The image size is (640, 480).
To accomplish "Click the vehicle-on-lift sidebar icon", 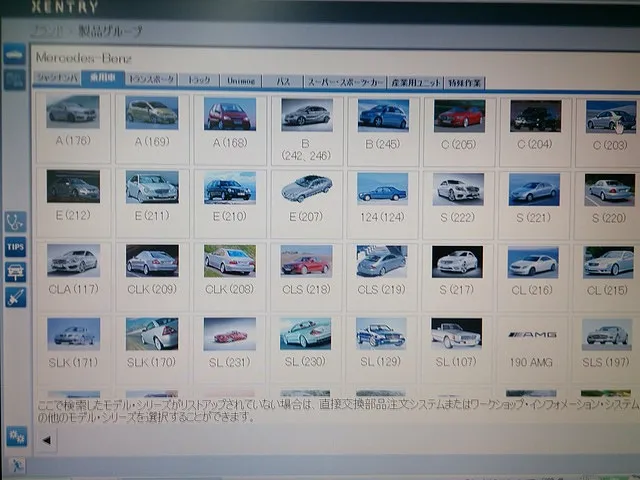I will pos(16,272).
